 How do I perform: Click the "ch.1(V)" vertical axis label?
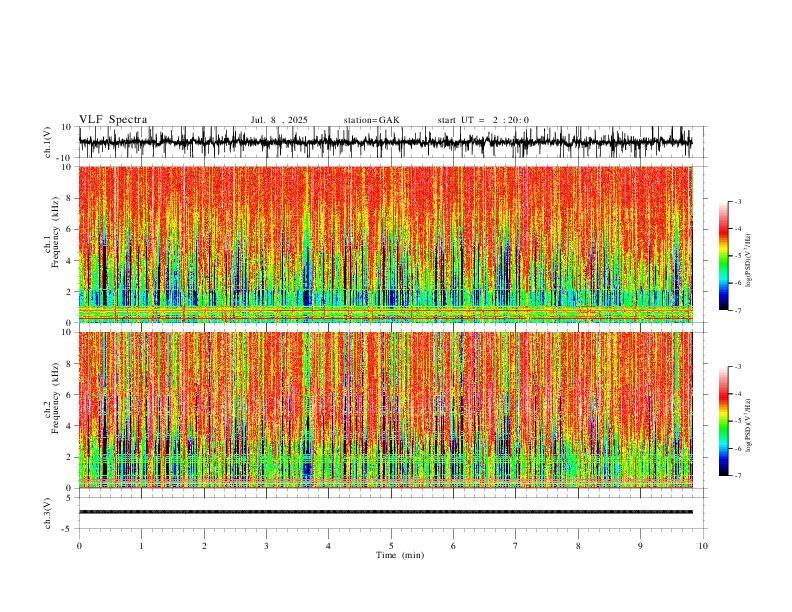(x=48, y=142)
